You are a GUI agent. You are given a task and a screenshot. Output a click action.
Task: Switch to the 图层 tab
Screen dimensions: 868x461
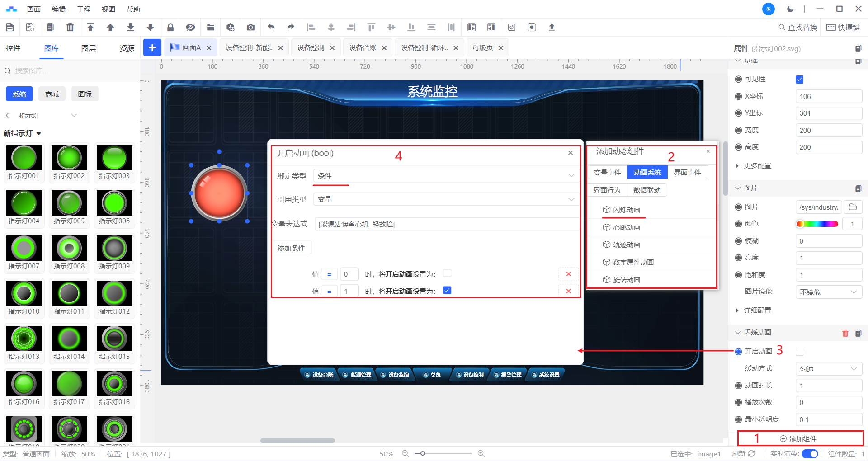(89, 48)
